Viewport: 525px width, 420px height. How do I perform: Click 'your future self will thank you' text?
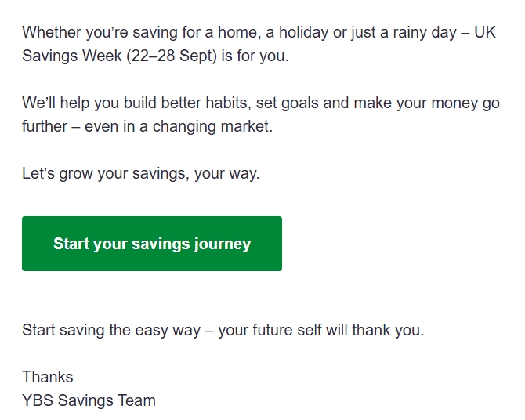(321, 330)
